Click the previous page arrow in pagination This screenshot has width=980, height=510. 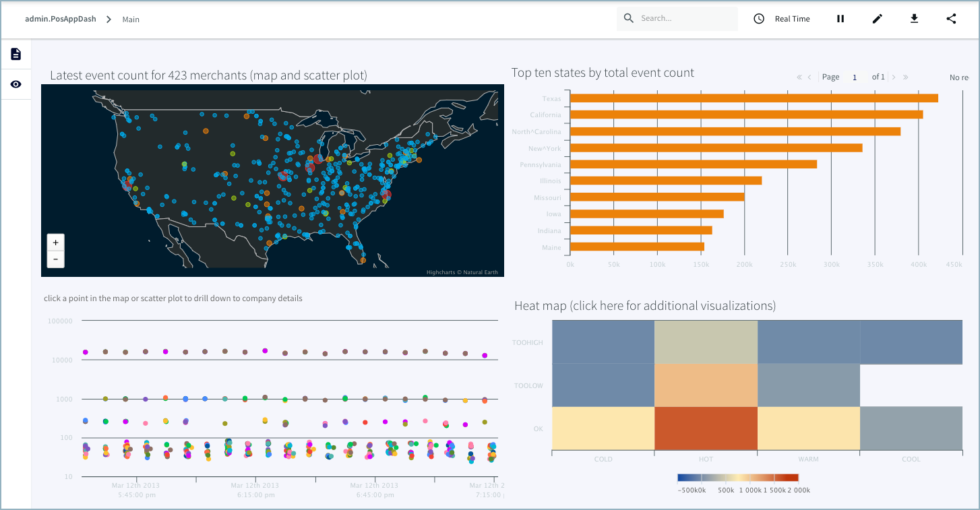[x=809, y=77]
